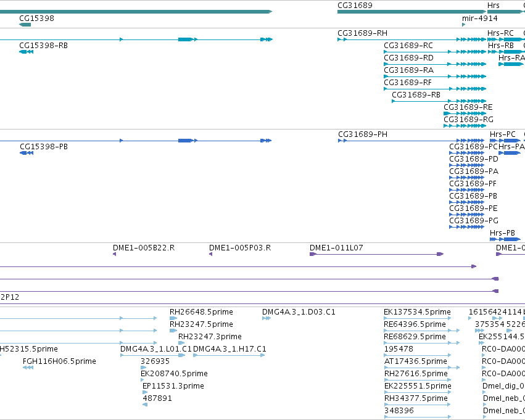
Task: Select the EK137534.5prime label
Action: click(x=417, y=312)
